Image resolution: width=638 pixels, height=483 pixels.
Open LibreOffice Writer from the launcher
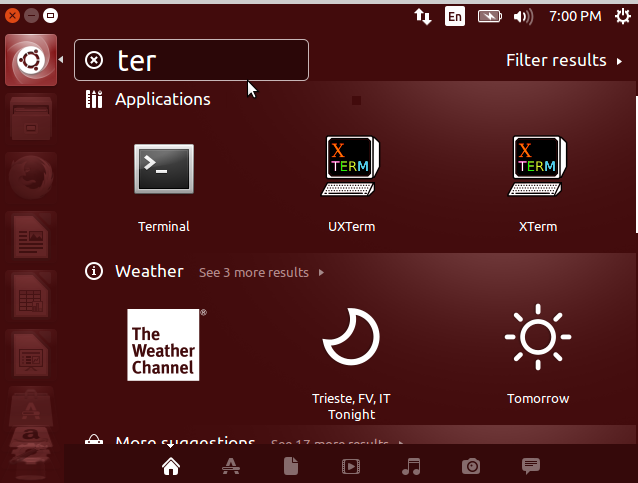[x=31, y=237]
